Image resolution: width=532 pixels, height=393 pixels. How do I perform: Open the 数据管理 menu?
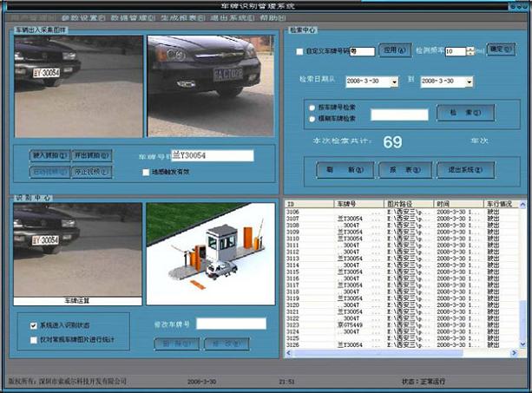130,17
